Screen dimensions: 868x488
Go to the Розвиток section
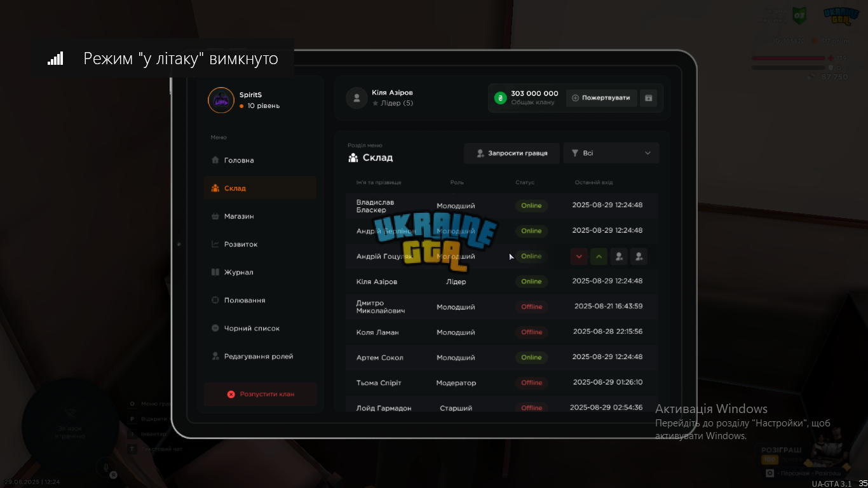pos(260,244)
